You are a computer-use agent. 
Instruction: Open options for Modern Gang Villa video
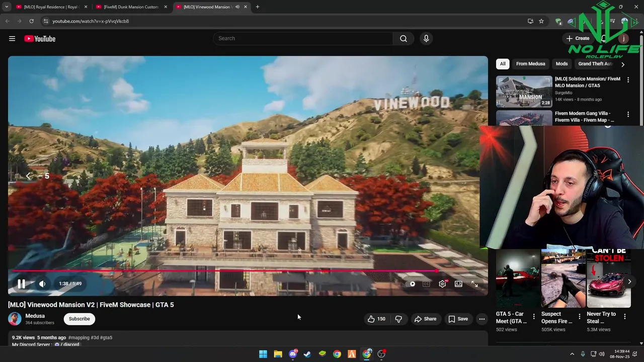coord(628,115)
